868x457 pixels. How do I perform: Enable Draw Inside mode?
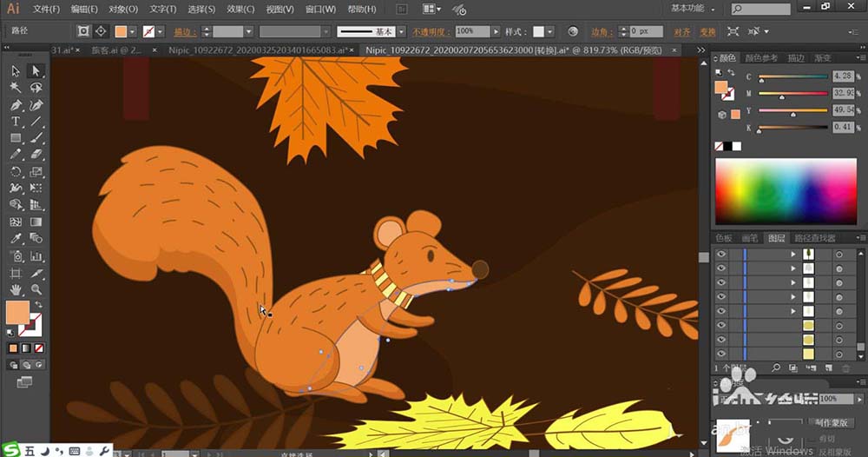[39, 365]
